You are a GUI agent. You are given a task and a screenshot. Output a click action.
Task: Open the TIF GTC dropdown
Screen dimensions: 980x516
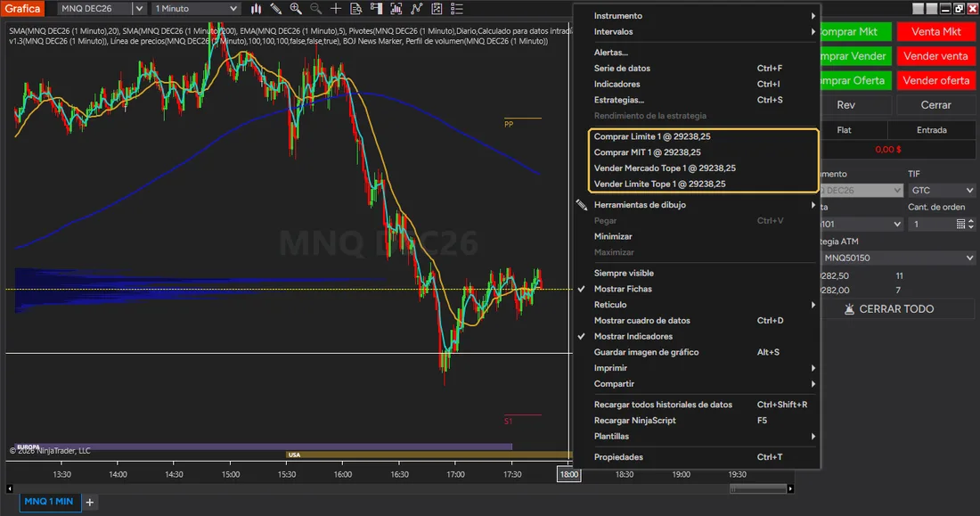tap(942, 190)
